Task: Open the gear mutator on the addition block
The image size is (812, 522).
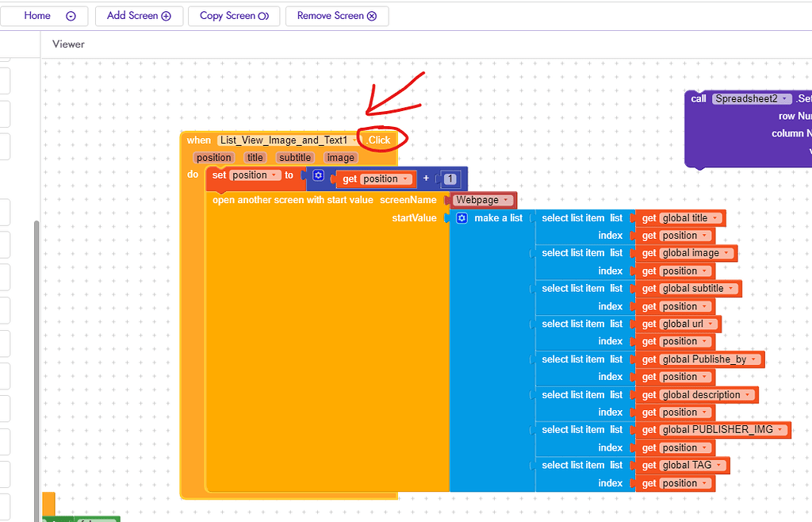Action: pos(320,175)
